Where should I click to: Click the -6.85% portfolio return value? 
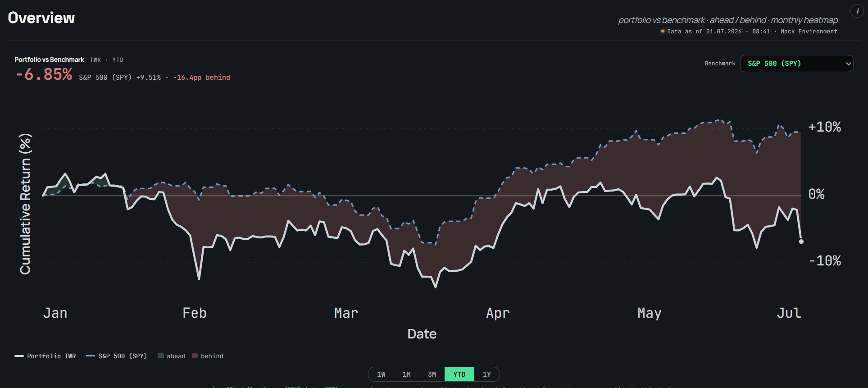[x=44, y=74]
